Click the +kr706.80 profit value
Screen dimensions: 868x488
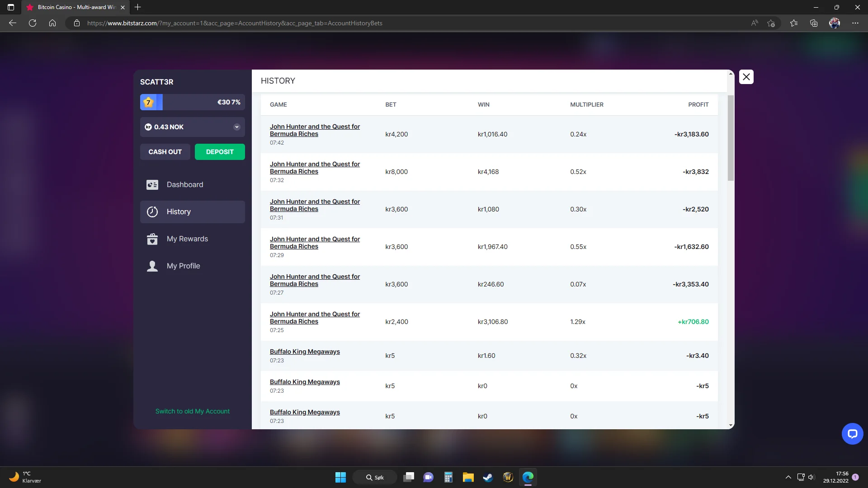tap(693, 322)
